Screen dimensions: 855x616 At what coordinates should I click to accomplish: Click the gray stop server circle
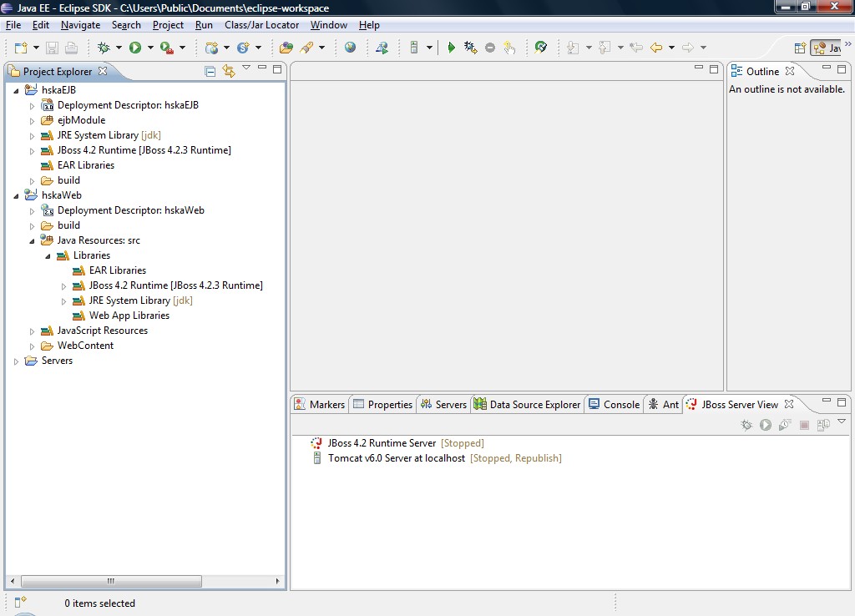click(x=490, y=48)
